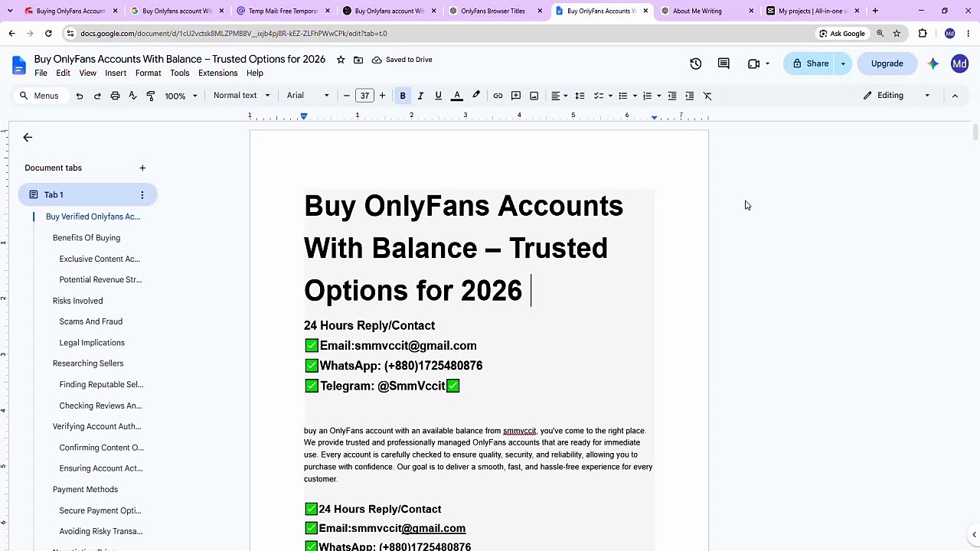Viewport: 980px width, 551px height.
Task: Click the Redo arrow in toolbar
Action: point(97,96)
